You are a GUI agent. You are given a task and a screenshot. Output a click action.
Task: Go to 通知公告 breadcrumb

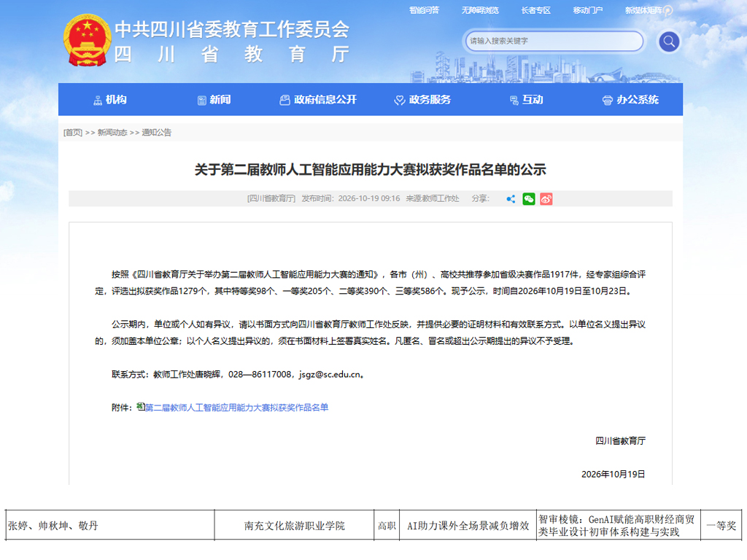[157, 133]
